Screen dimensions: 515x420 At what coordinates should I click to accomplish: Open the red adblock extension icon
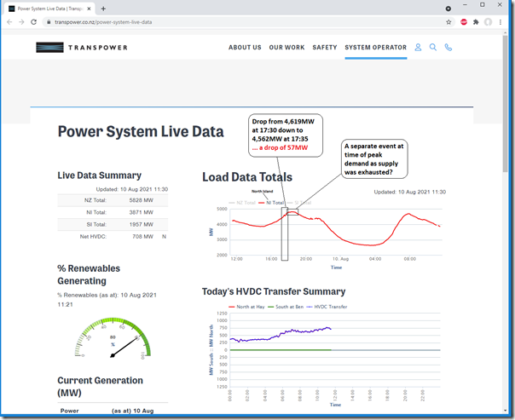point(464,22)
